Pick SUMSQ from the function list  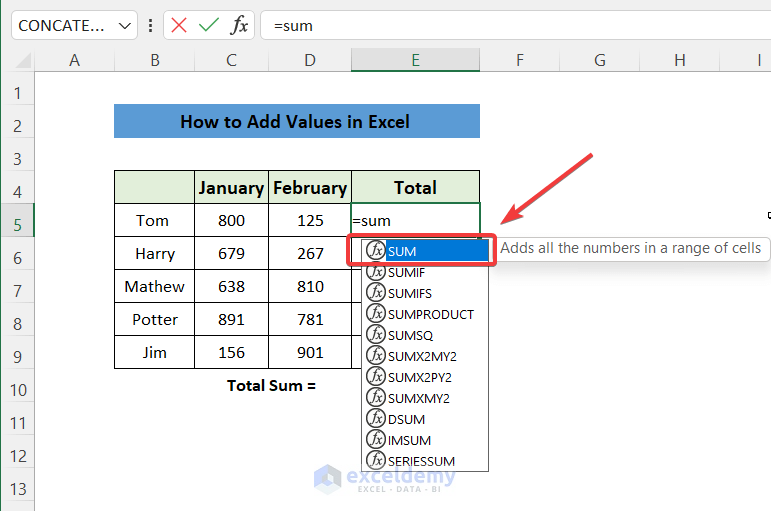pos(410,334)
